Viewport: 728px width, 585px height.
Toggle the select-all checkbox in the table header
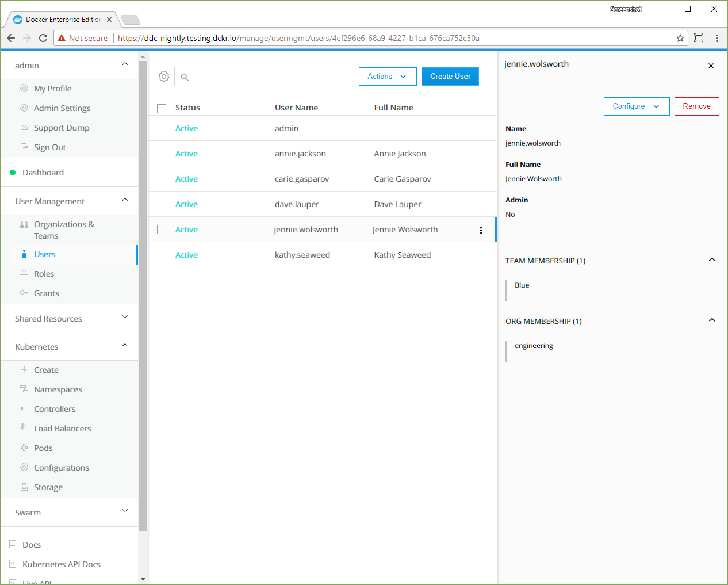(x=162, y=108)
